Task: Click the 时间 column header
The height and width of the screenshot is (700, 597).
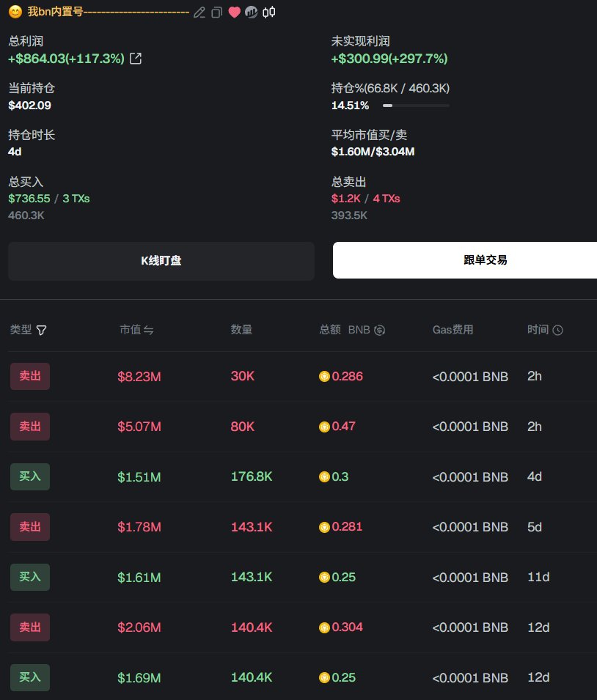Action: click(x=538, y=330)
